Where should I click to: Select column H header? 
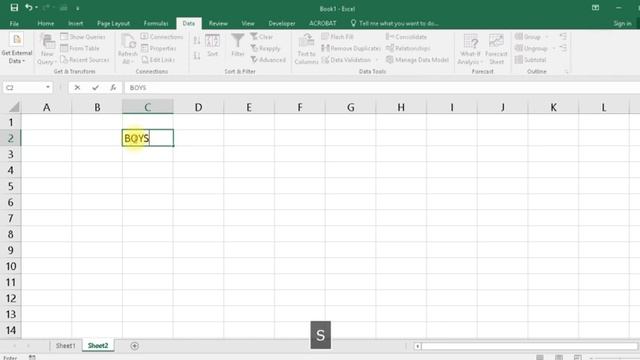click(x=401, y=107)
